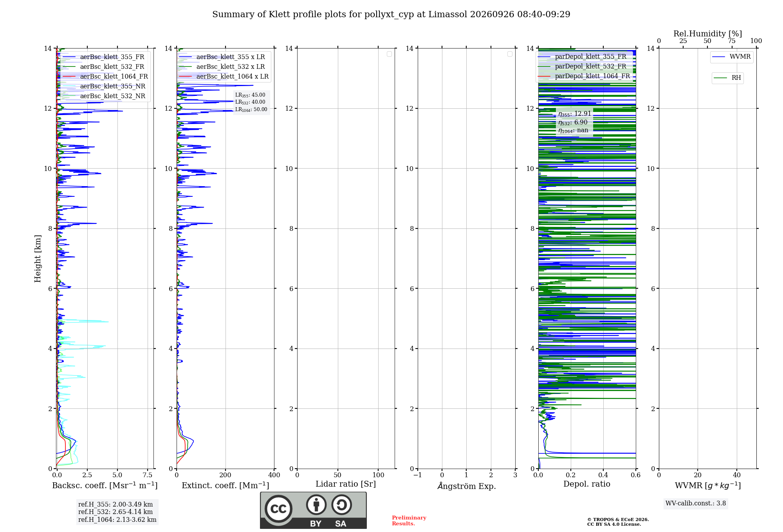Click the WV-calib.const.: 3.8 text
This screenshot has height=532, width=783.
[x=696, y=503]
